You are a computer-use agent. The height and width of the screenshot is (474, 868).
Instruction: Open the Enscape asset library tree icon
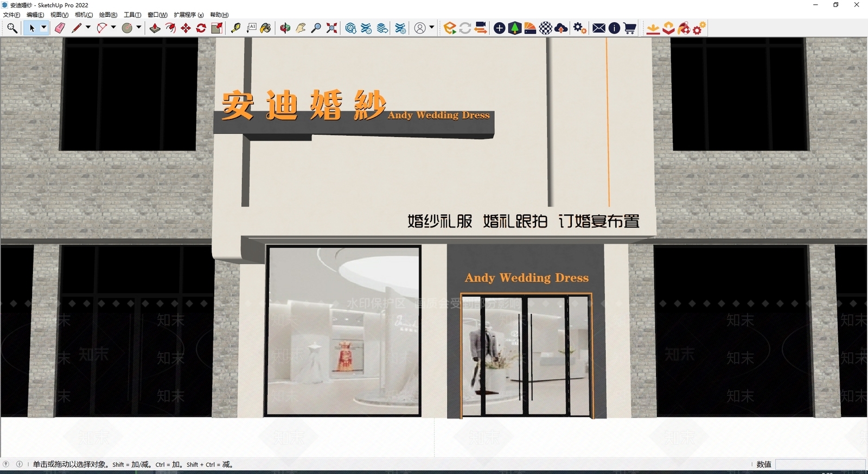[x=515, y=28]
